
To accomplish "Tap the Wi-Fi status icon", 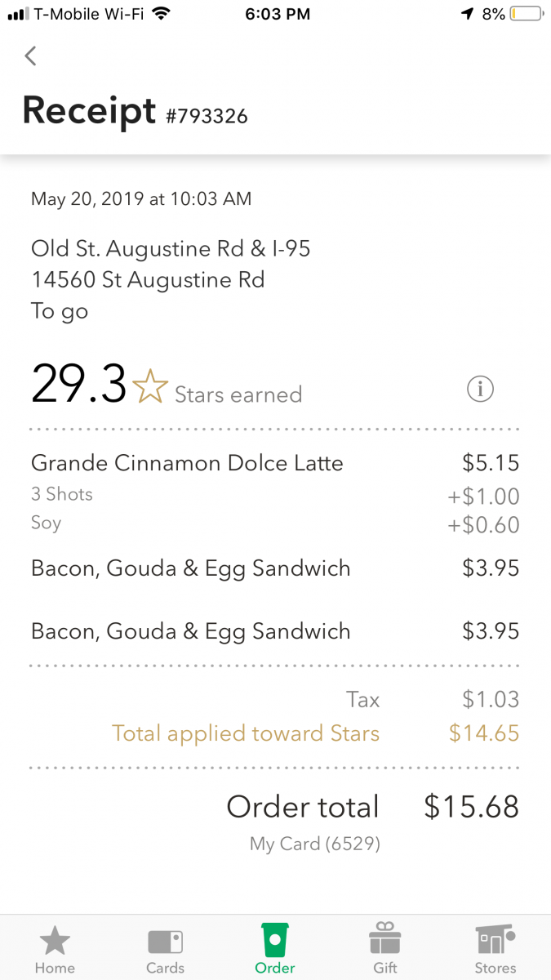I will click(x=161, y=14).
